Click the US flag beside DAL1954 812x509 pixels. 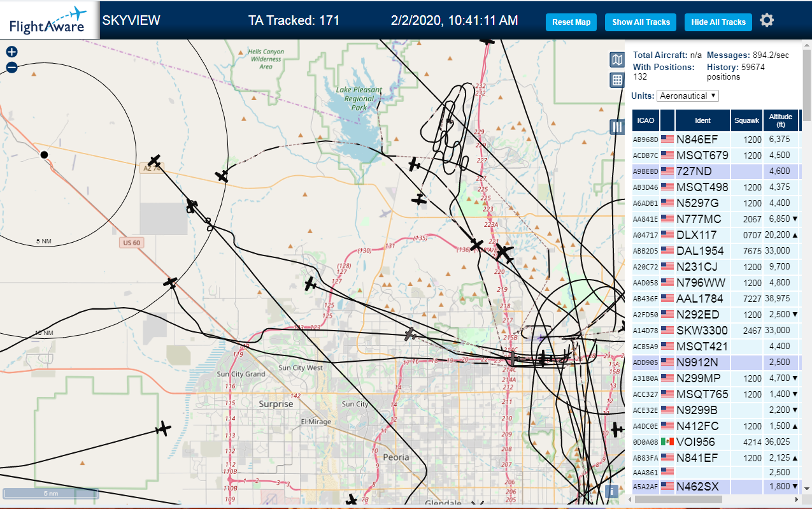pos(667,250)
